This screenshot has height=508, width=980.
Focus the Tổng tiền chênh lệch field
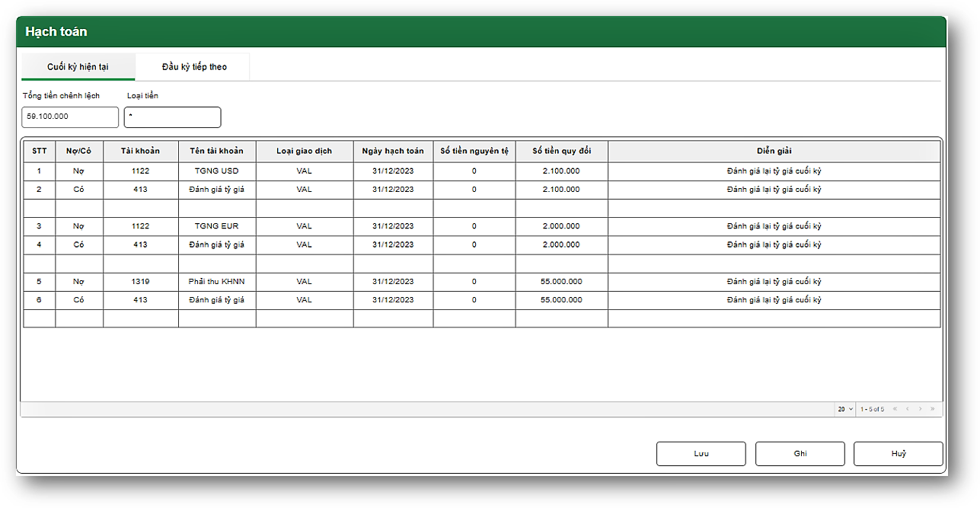pyautogui.click(x=70, y=117)
